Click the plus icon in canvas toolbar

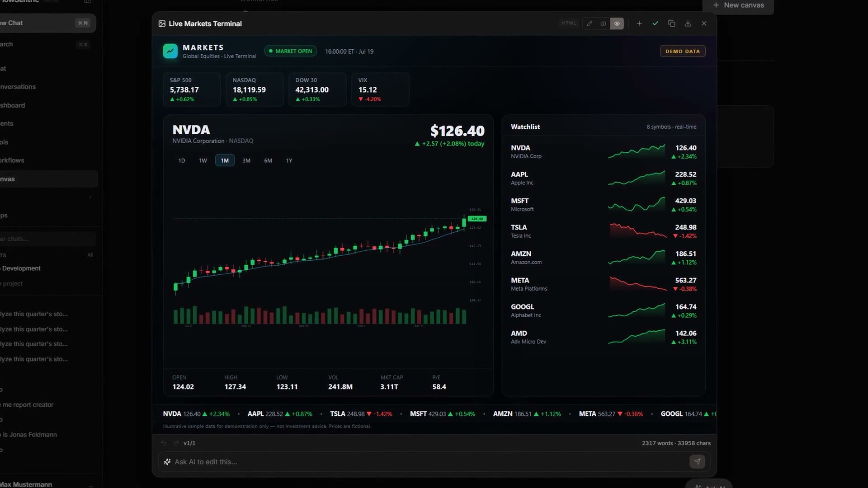pyautogui.click(x=639, y=23)
